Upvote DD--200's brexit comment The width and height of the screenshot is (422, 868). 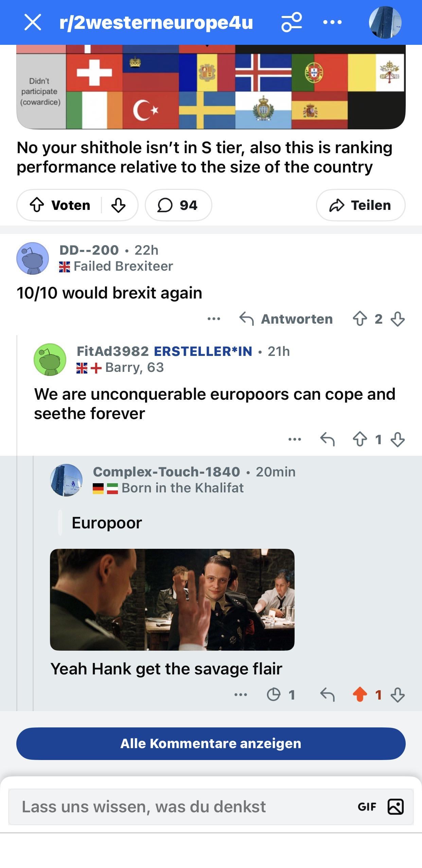[360, 319]
